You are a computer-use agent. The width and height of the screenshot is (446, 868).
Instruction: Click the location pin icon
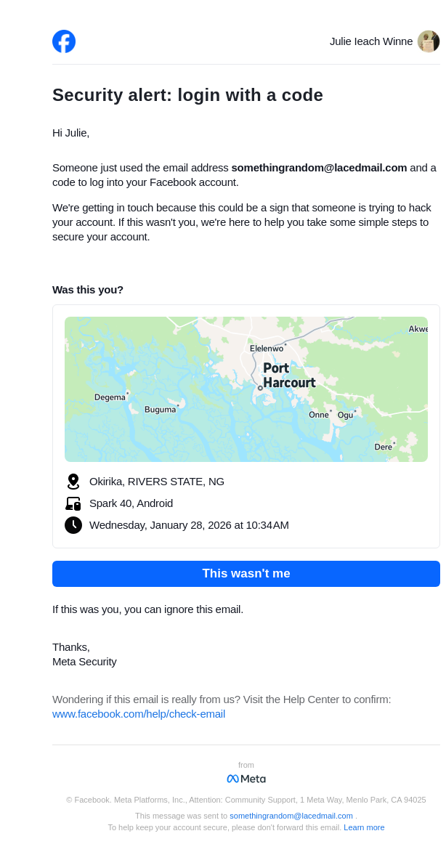(x=73, y=482)
